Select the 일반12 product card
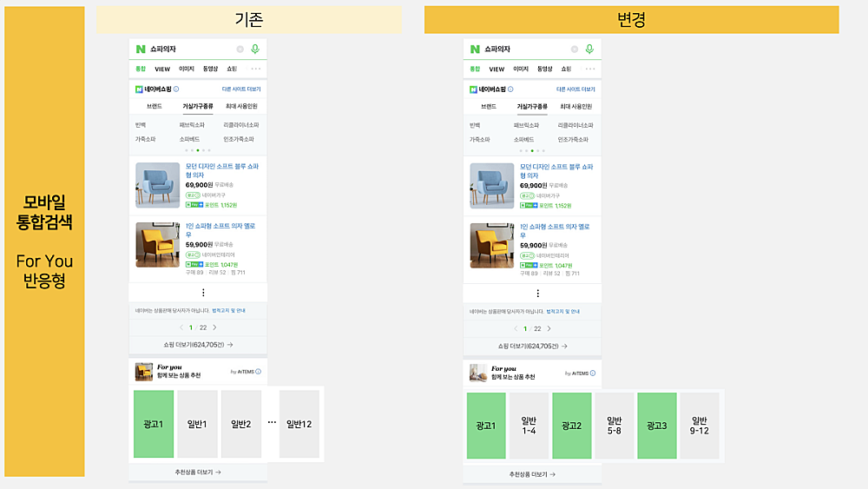The height and width of the screenshot is (489, 868). tap(299, 424)
